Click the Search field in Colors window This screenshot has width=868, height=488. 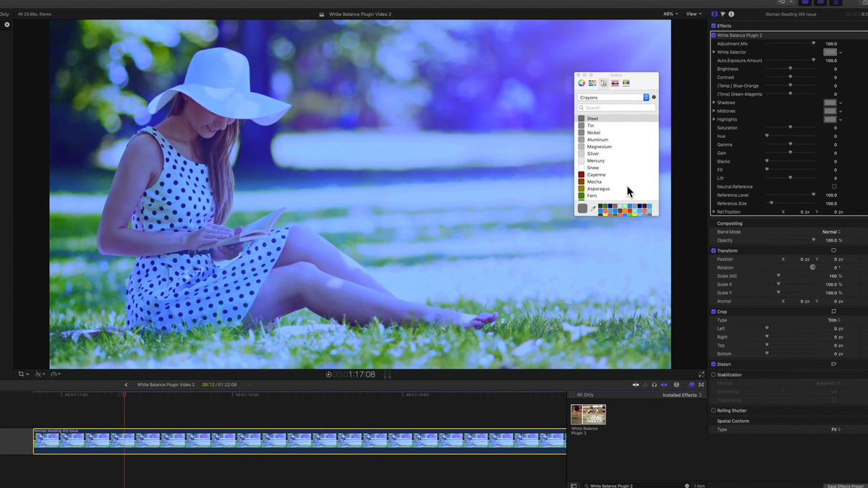tap(617, 108)
